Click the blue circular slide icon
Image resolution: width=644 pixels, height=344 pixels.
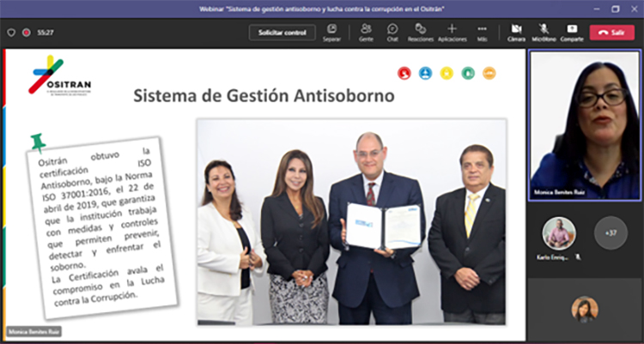pos(426,74)
